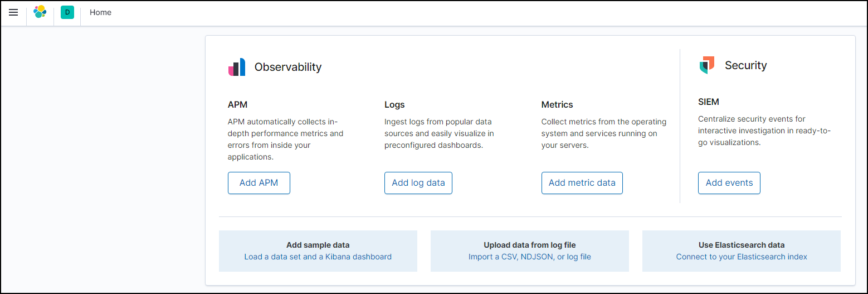Select the Home breadcrumb
Image resolution: width=868 pixels, height=294 pixels.
(x=100, y=12)
